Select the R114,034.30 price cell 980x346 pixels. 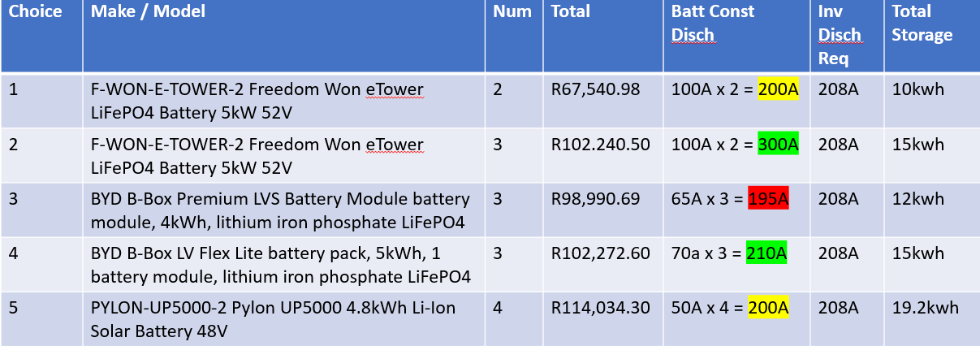point(600,309)
